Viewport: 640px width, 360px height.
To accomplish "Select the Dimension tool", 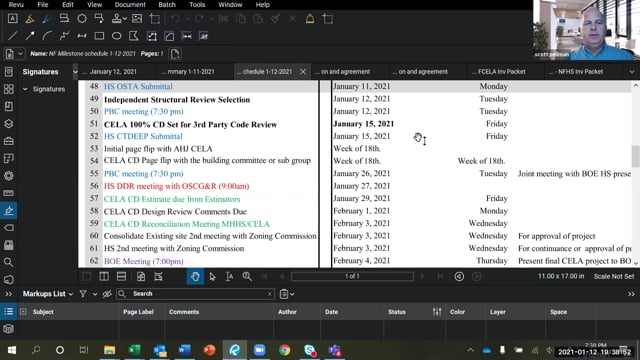I will tap(82, 36).
